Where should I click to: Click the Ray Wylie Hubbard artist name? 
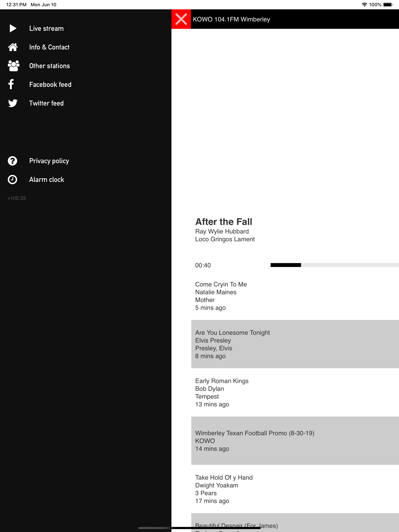coord(222,231)
